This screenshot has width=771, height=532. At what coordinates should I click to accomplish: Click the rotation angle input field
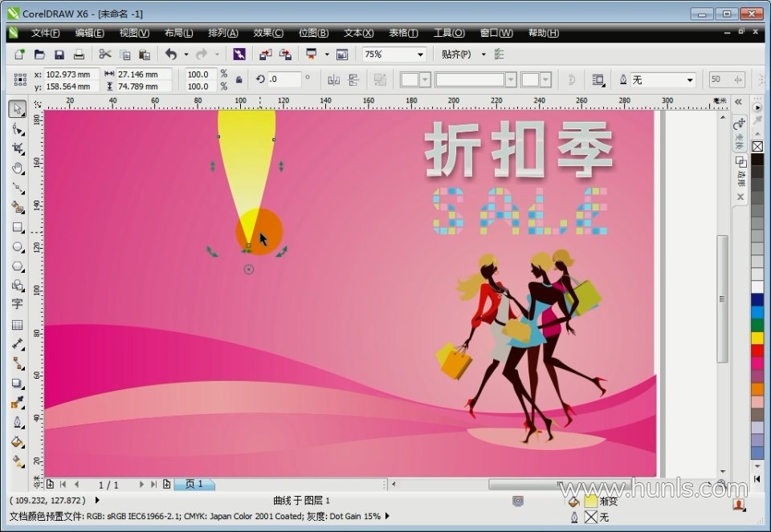point(284,79)
